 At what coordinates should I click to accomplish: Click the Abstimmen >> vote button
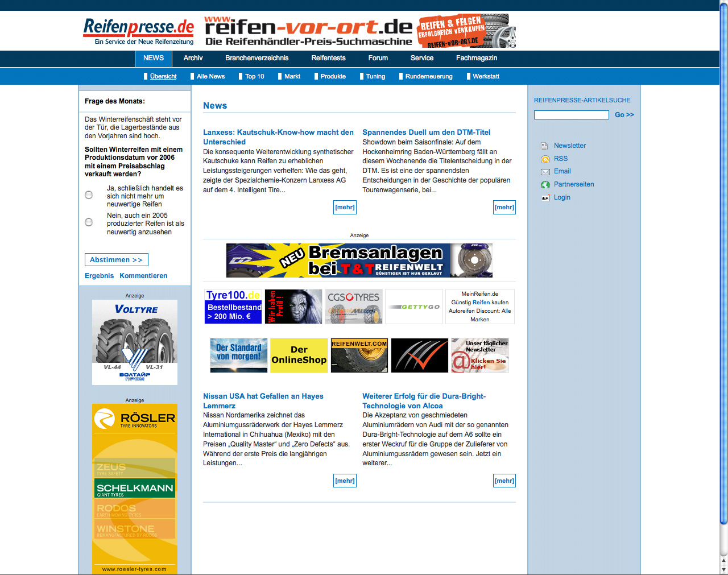coord(117,260)
